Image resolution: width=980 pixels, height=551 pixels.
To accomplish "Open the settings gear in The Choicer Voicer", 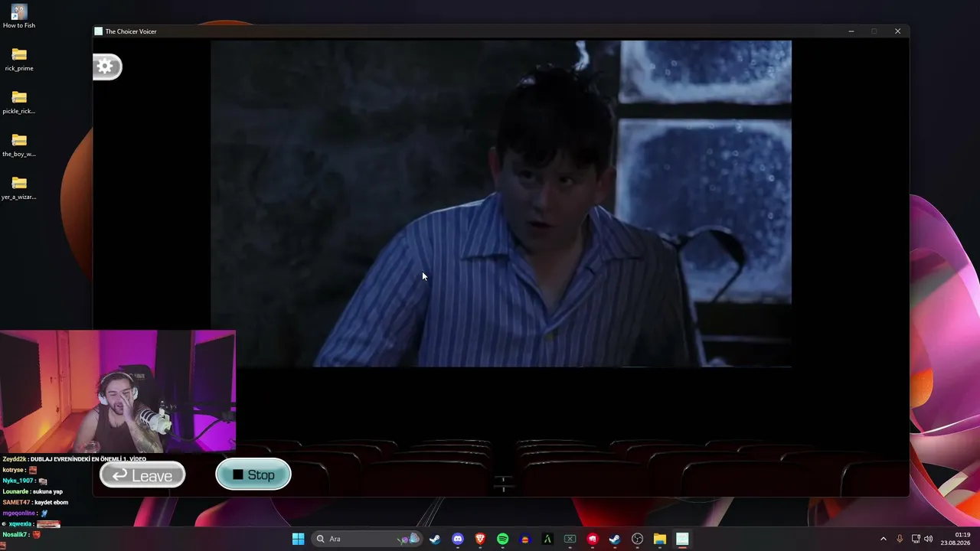I will (106, 67).
